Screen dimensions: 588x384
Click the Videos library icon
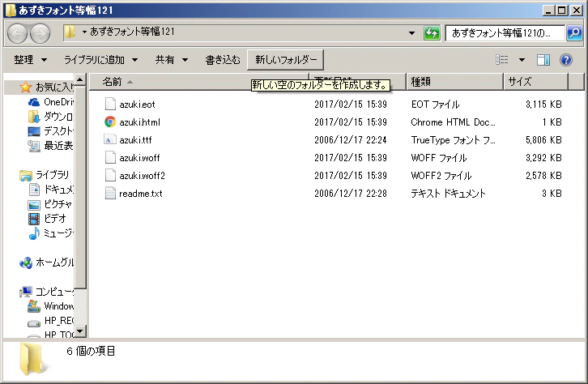[x=34, y=219]
